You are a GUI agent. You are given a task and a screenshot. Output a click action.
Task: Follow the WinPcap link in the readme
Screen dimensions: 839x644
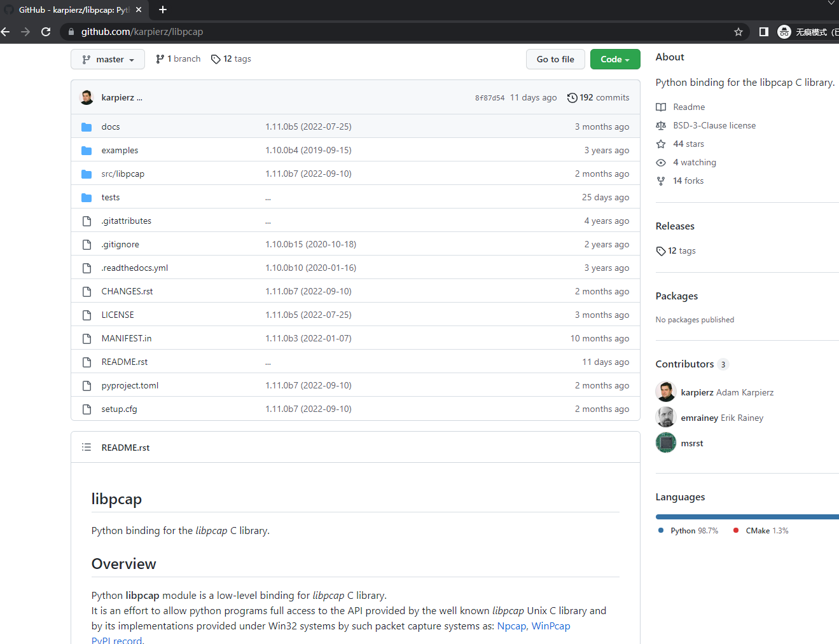551,626
